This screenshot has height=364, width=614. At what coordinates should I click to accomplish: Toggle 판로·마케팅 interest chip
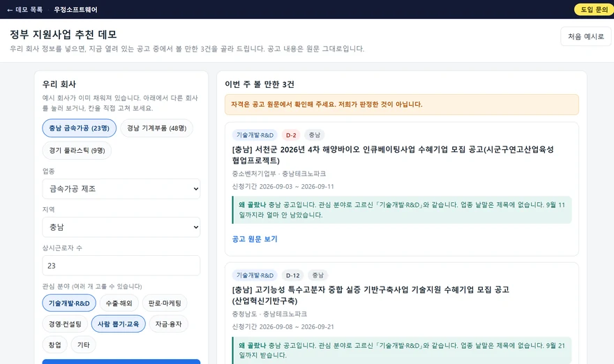165,303
